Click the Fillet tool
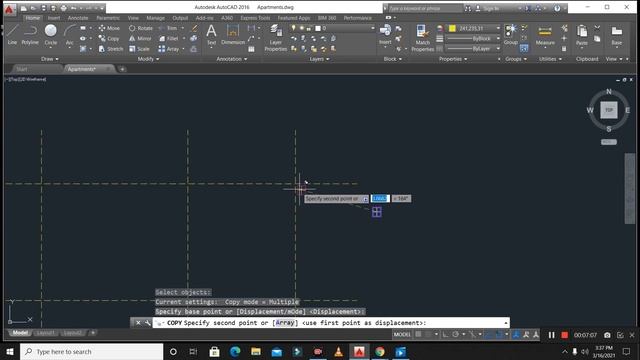640x360 pixels. [x=169, y=38]
